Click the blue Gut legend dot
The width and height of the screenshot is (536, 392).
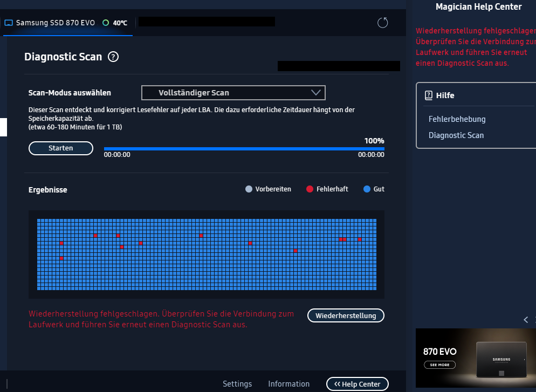coord(367,189)
